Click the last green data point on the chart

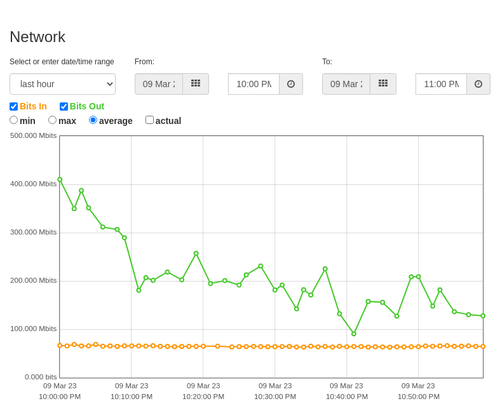(483, 316)
